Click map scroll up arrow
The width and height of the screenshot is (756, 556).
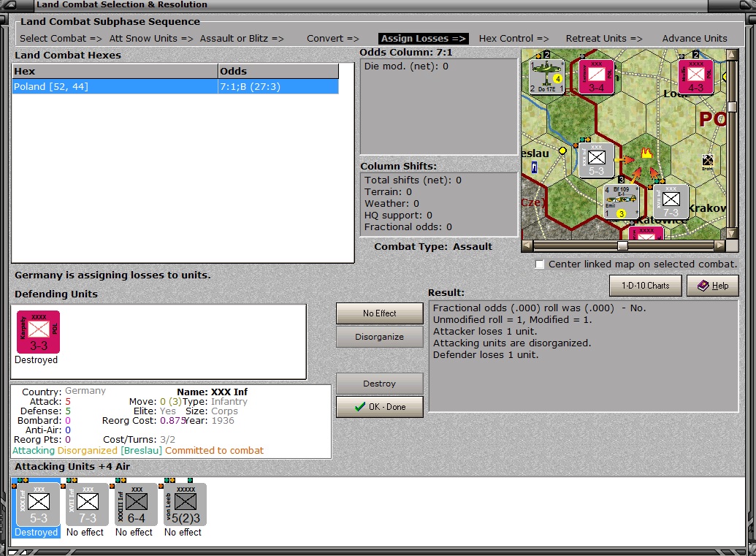pos(732,54)
